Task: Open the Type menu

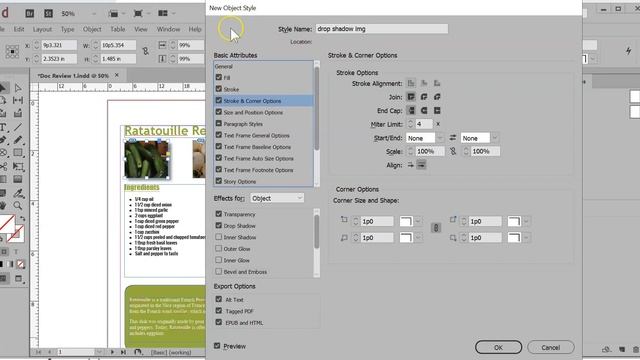Action: click(x=67, y=29)
